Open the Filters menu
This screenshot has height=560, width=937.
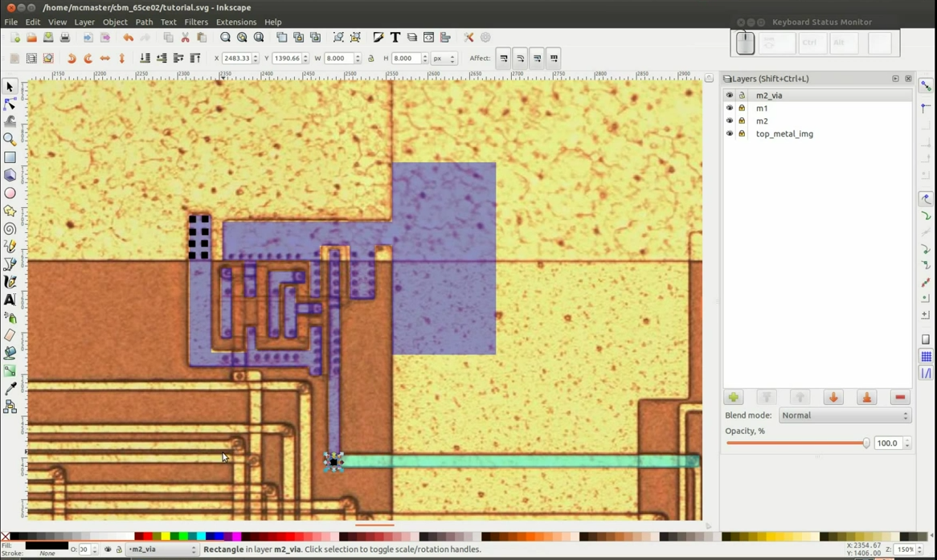pyautogui.click(x=195, y=22)
